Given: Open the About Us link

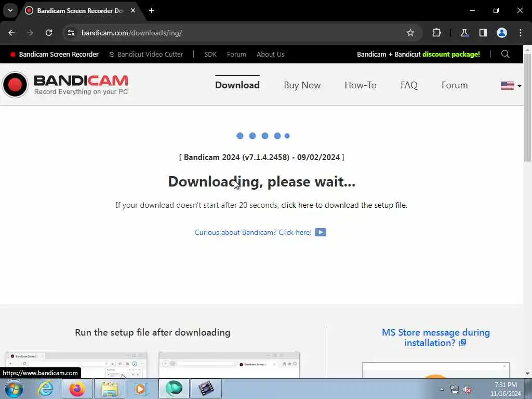Looking at the screenshot, I should [x=270, y=54].
